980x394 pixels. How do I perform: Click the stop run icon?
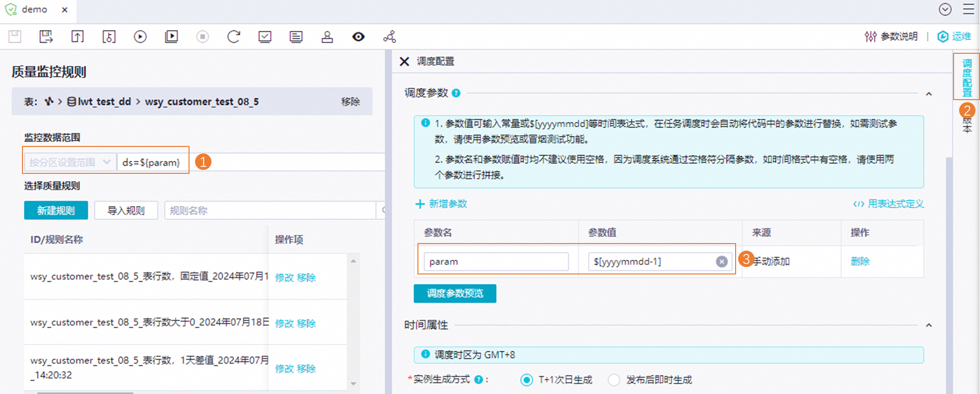coord(202,36)
